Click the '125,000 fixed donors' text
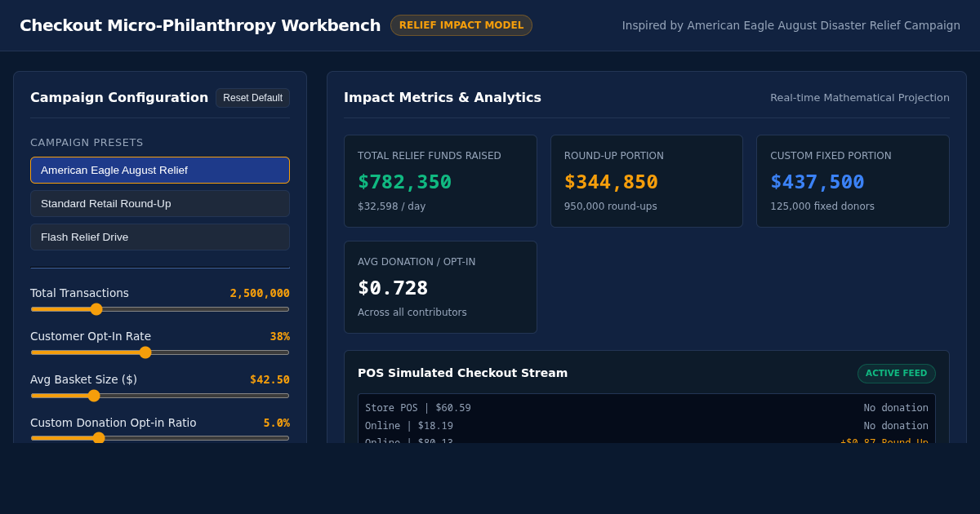The width and height of the screenshot is (980, 514). tap(822, 206)
